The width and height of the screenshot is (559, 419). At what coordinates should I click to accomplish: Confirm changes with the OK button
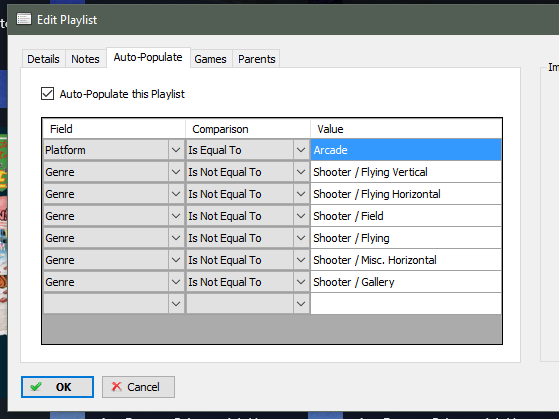point(57,387)
